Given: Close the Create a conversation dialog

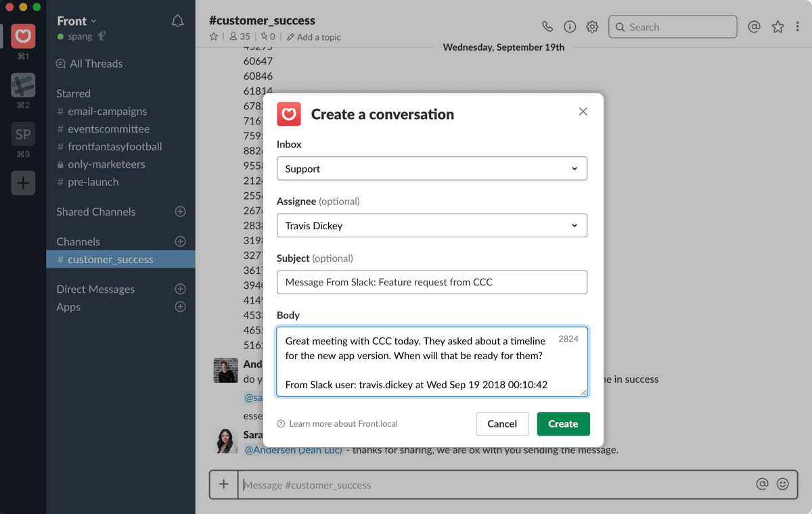Looking at the screenshot, I should pyautogui.click(x=583, y=112).
